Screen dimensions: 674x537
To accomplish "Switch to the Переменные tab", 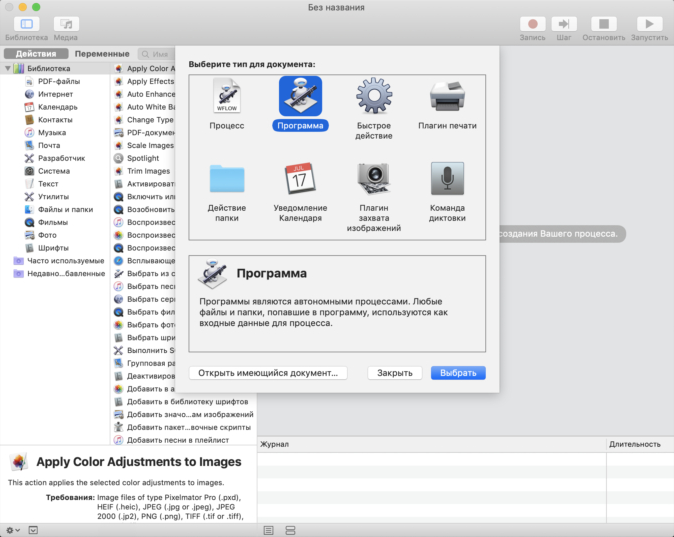I will click(102, 54).
